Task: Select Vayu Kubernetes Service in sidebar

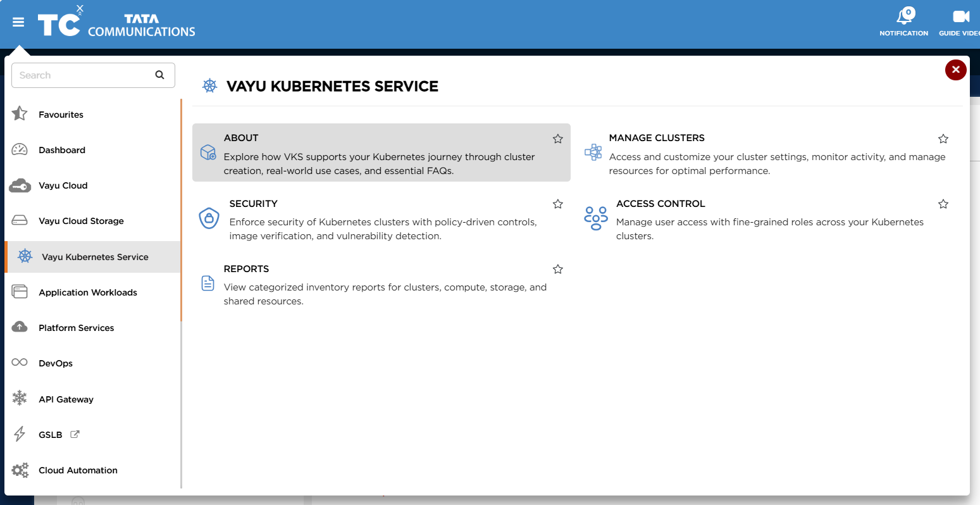Action: [92, 257]
